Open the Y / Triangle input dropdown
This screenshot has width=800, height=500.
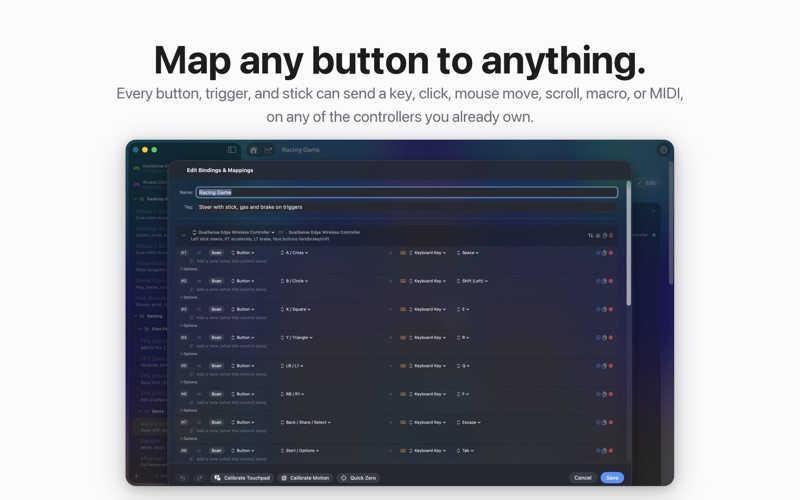tap(296, 338)
